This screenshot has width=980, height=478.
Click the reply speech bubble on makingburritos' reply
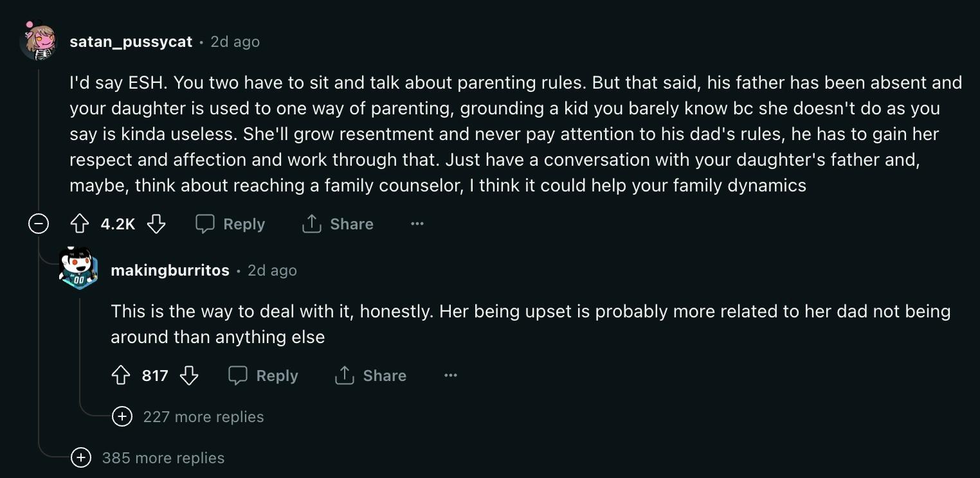click(x=238, y=375)
